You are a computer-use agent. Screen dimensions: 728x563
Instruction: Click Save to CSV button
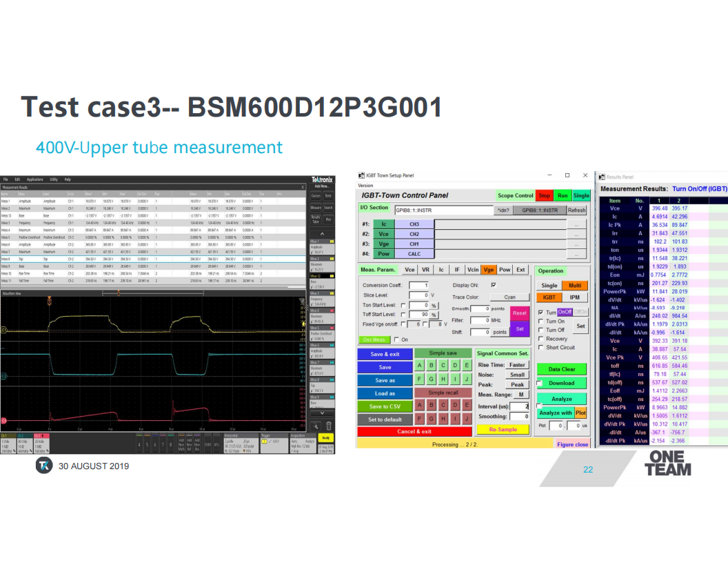click(385, 406)
